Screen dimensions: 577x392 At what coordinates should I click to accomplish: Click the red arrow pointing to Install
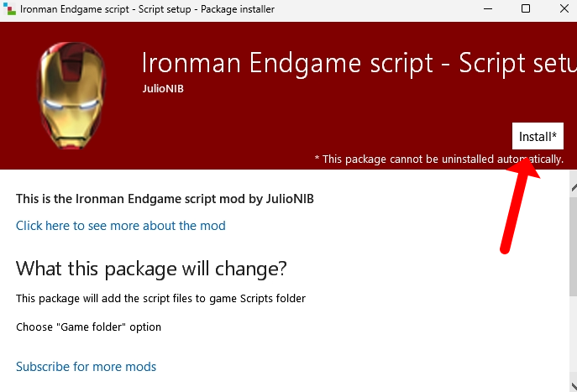[517, 203]
